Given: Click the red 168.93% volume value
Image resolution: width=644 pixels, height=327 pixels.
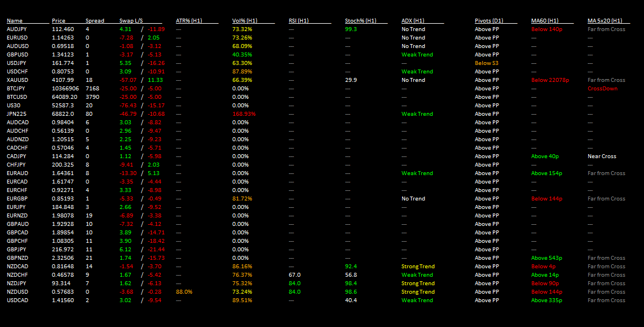Looking at the screenshot, I should pyautogui.click(x=244, y=114).
